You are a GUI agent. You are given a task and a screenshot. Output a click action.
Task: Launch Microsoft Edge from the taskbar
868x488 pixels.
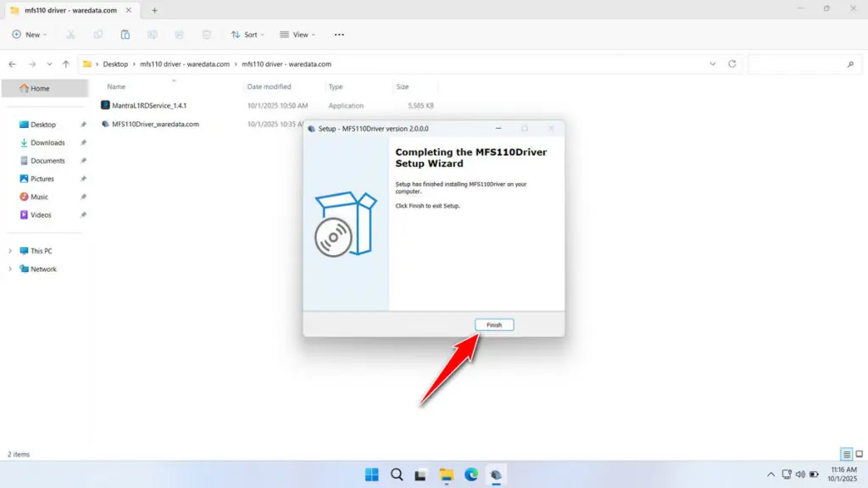coord(470,474)
